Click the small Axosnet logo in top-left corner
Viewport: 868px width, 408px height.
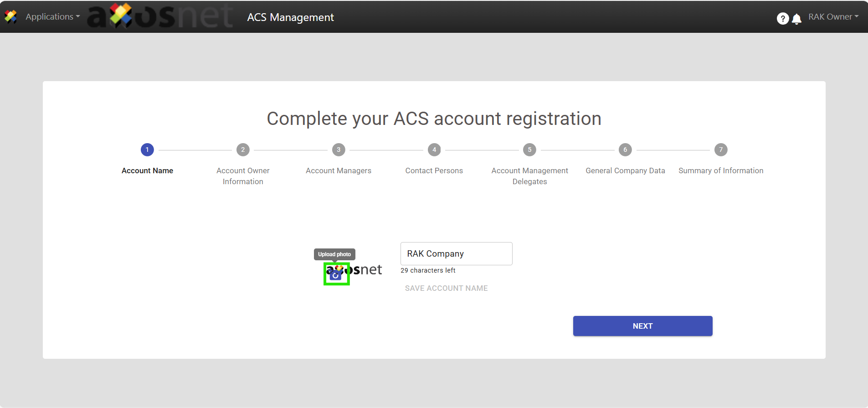[x=10, y=17]
